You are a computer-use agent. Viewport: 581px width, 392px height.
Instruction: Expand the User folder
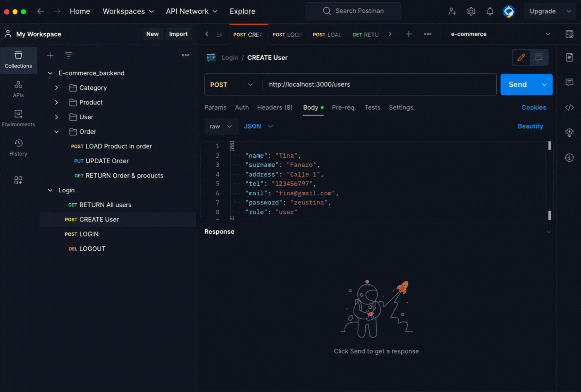(x=56, y=117)
